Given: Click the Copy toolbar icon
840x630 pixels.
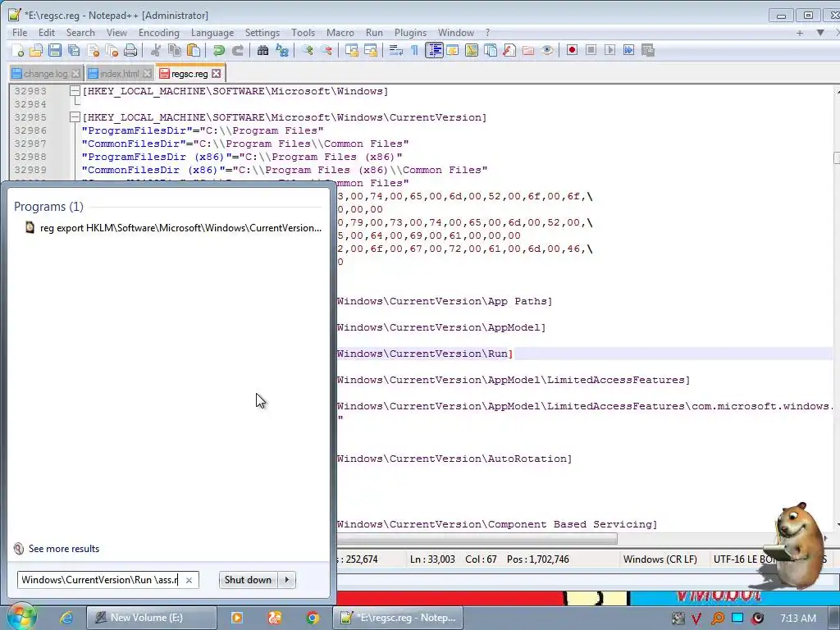Looking at the screenshot, I should [x=175, y=50].
